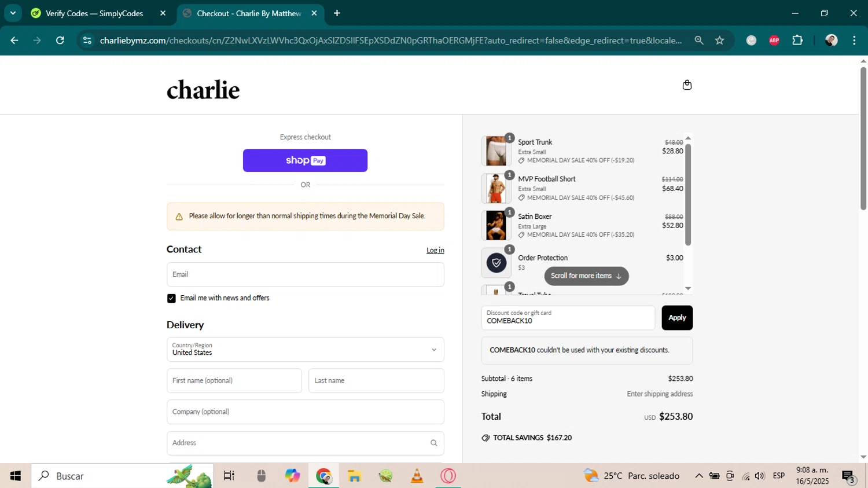The image size is (868, 488).
Task: Open the Extensions puzzle icon
Action: click(x=797, y=41)
